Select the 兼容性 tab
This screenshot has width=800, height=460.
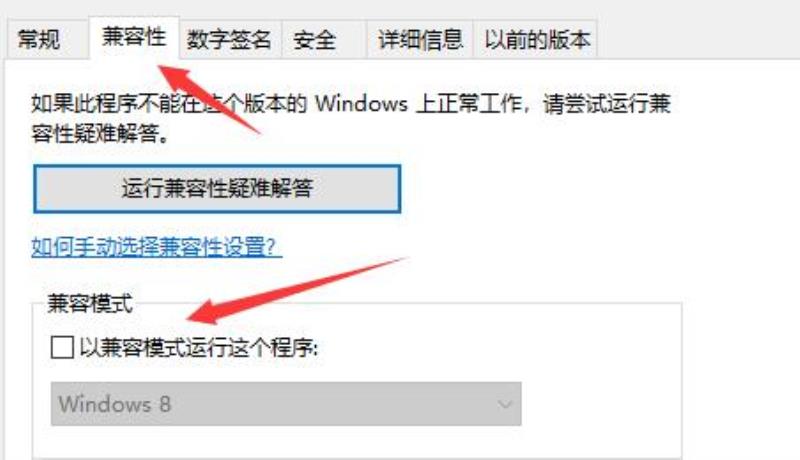pyautogui.click(x=134, y=38)
